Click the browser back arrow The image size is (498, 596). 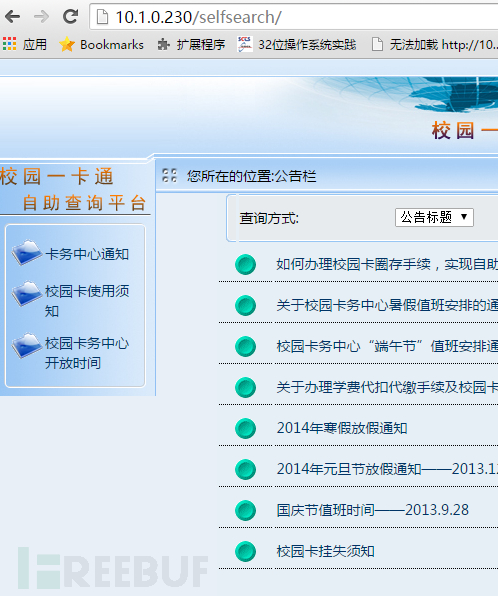coord(13,17)
